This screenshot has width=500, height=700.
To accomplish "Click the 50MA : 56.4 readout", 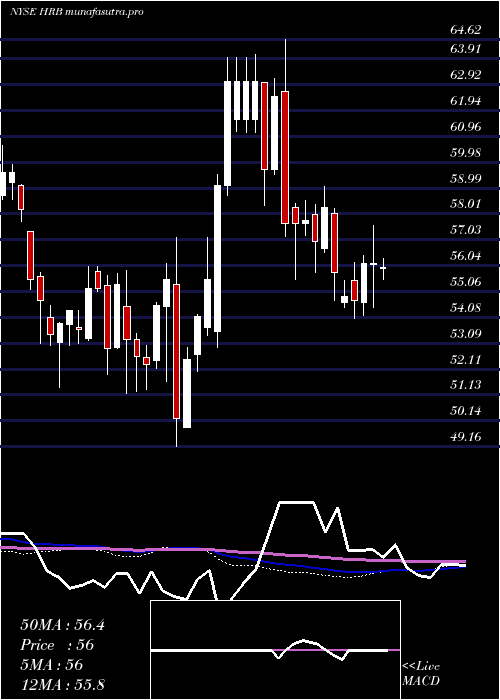I will (x=62, y=625).
